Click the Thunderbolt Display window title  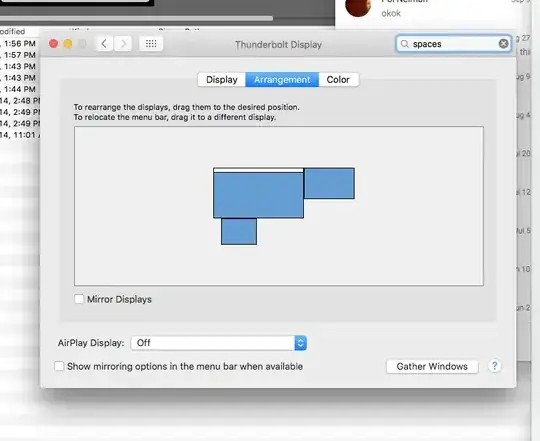[x=278, y=45]
